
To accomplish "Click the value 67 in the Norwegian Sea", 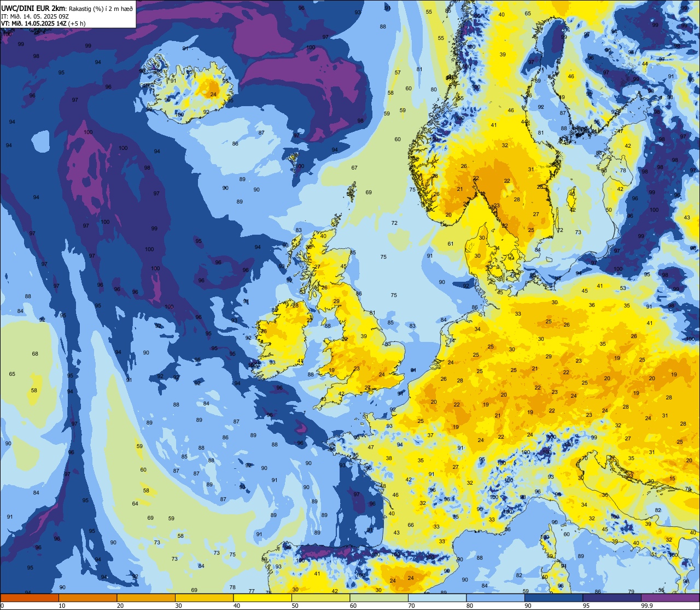I will [x=354, y=168].
